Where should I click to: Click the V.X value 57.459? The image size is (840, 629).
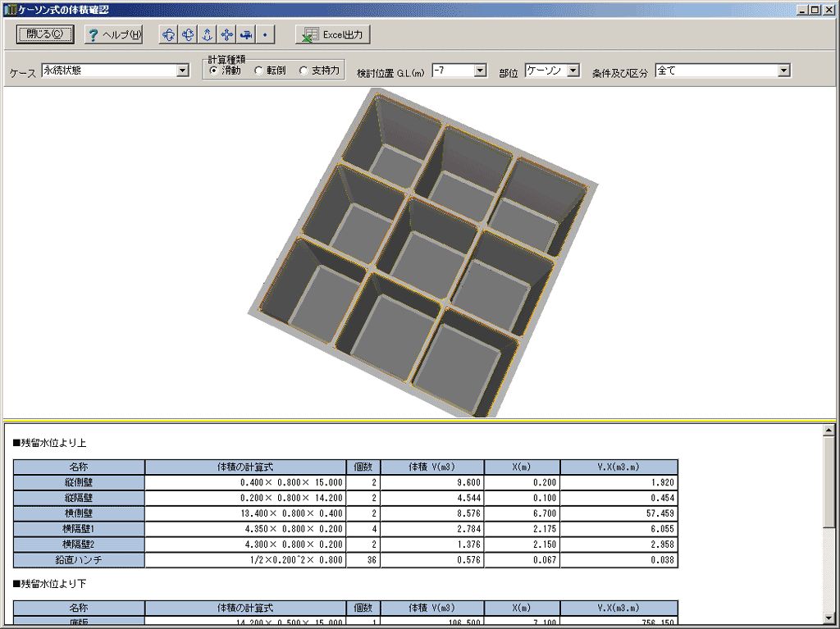pyautogui.click(x=619, y=513)
